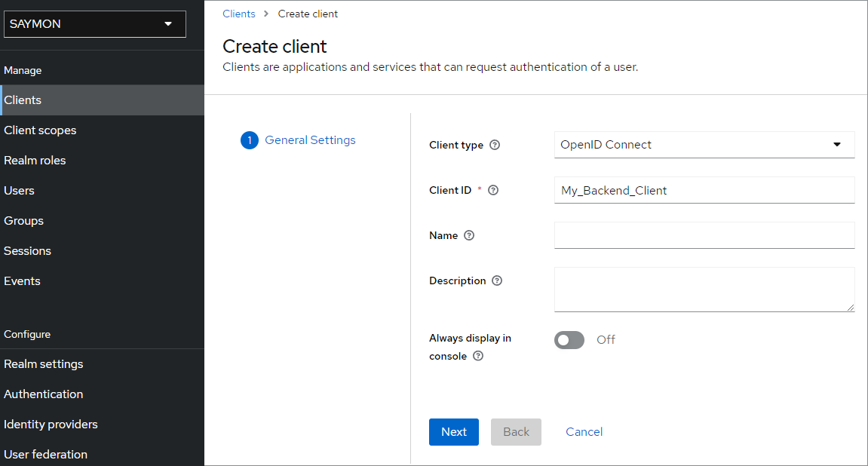Click the Name field help icon
868x466 pixels.
tap(469, 236)
